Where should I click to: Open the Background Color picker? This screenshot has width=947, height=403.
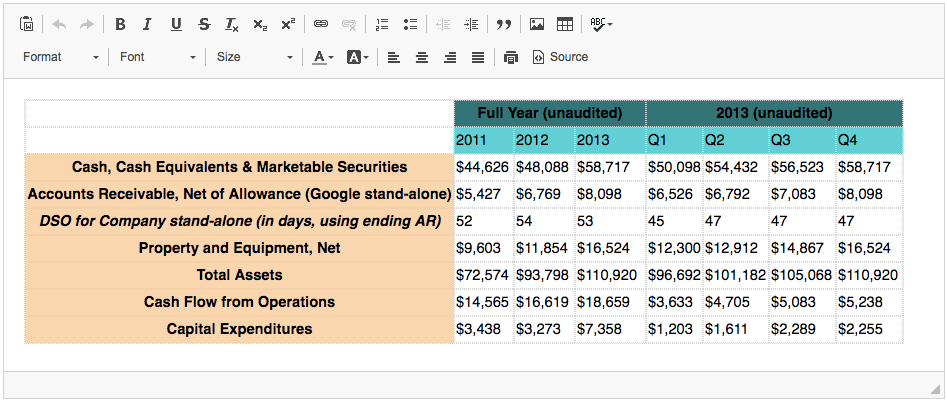coord(358,57)
